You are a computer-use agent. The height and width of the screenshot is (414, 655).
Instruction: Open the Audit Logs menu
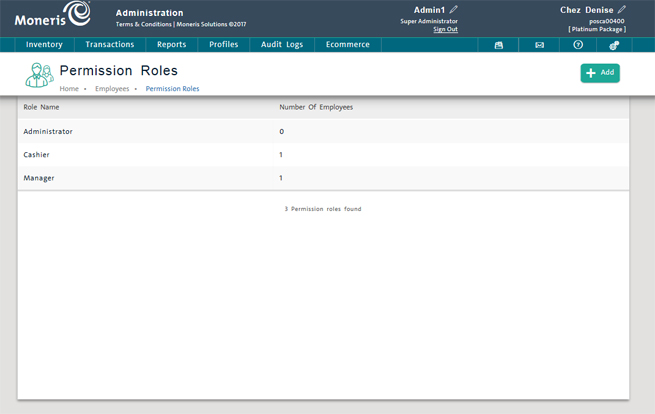[282, 45]
